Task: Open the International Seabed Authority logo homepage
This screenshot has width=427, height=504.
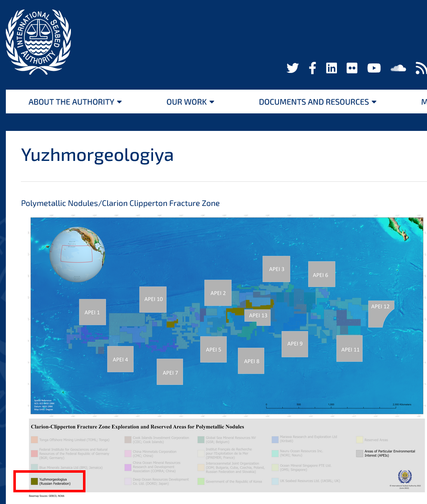Action: point(38,42)
